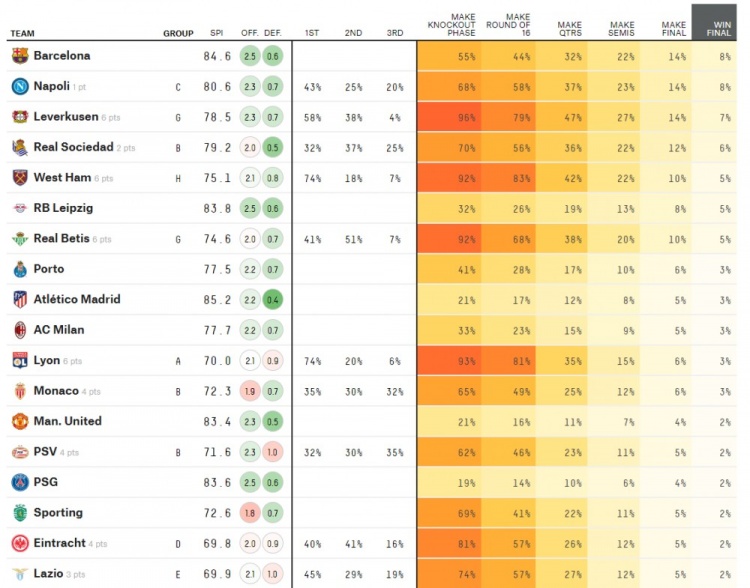
Task: Click Atlético Madrid's green 0.4 defense rating
Action: (x=273, y=299)
